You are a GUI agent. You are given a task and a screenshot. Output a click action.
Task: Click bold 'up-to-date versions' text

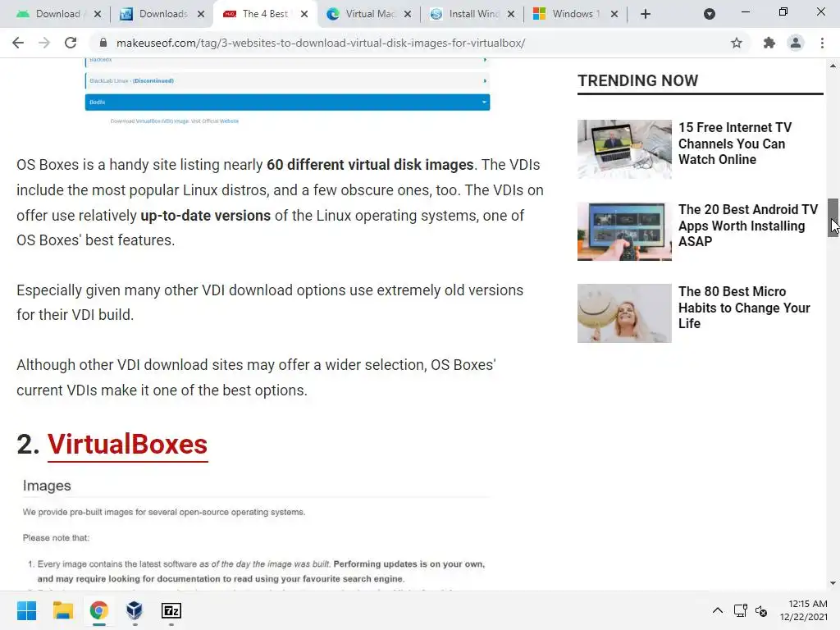coord(205,216)
